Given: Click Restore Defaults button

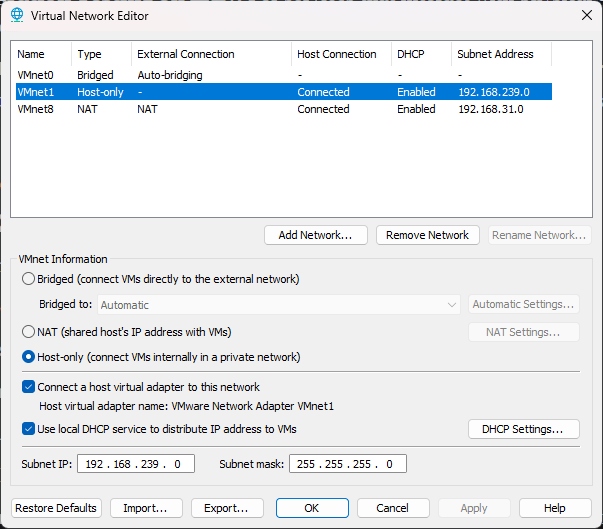Looking at the screenshot, I should coord(56,508).
